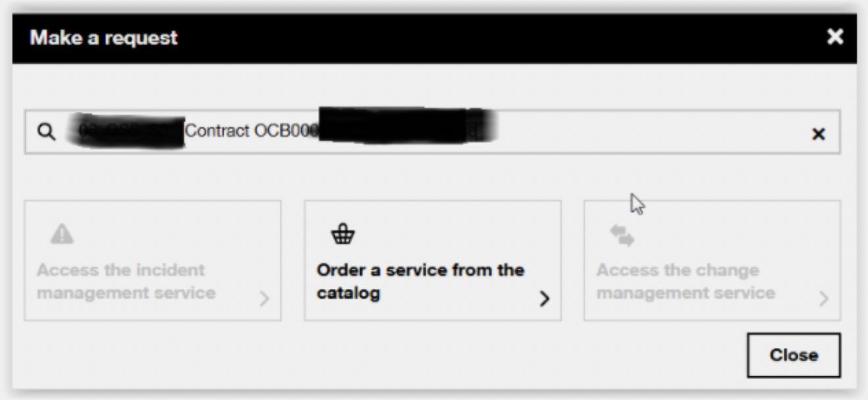The height and width of the screenshot is (400, 868).
Task: Expand the incident management card chevron
Action: (x=264, y=299)
